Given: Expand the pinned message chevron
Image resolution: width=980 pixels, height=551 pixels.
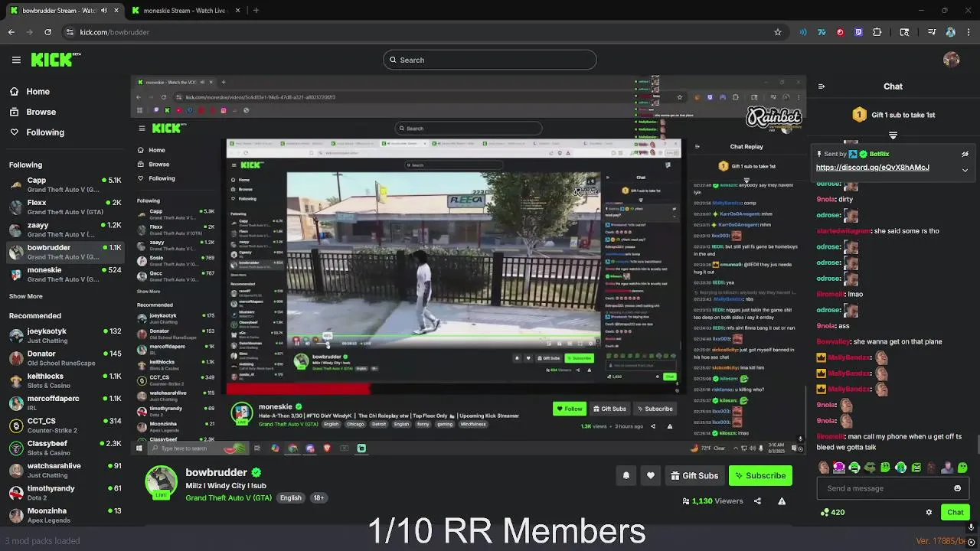Looking at the screenshot, I should [x=965, y=170].
